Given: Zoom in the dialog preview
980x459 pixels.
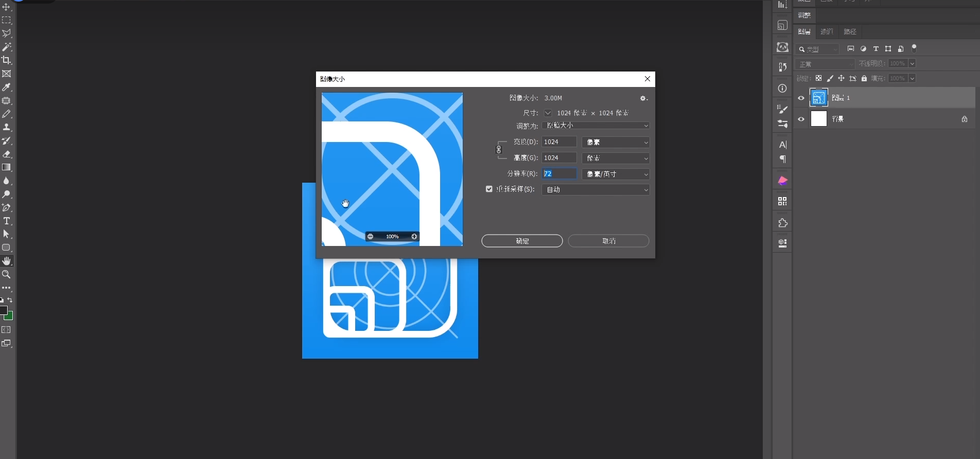Looking at the screenshot, I should point(414,237).
